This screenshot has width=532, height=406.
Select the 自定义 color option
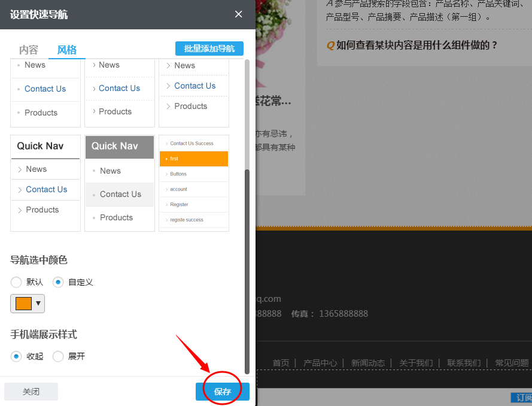tap(57, 282)
